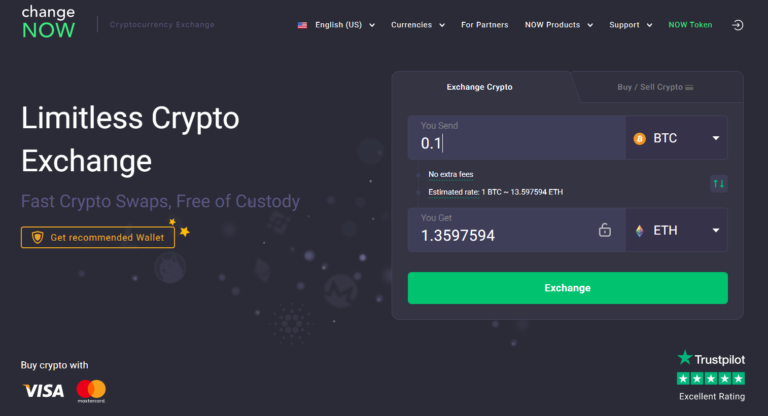Click the shield icon on wallet button
The image size is (768, 416).
(x=37, y=237)
